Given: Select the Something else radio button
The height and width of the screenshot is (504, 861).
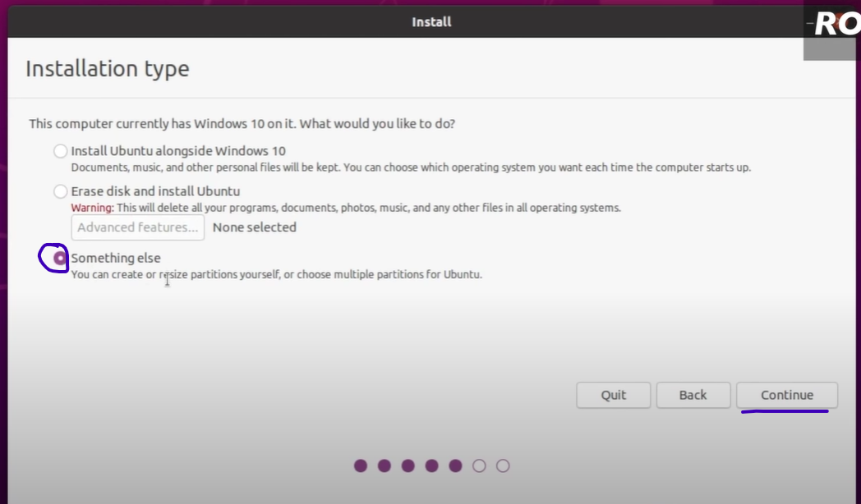Looking at the screenshot, I should click(60, 258).
